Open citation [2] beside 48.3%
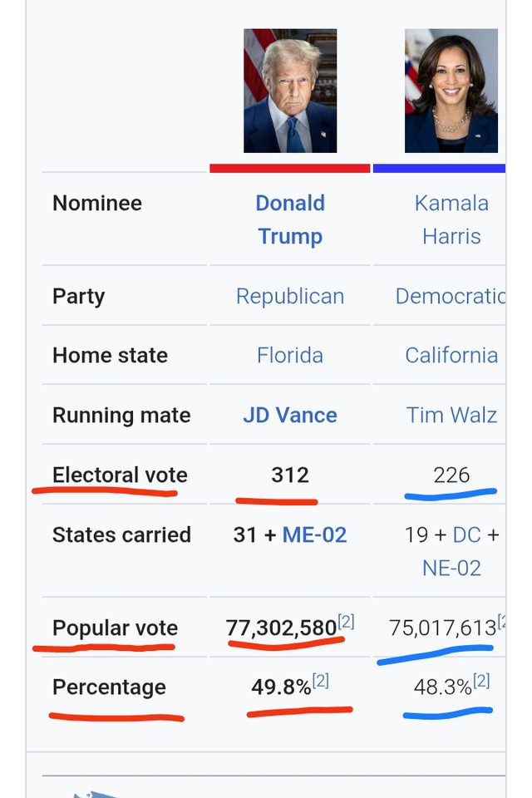The height and width of the screenshot is (798, 532). tap(481, 681)
